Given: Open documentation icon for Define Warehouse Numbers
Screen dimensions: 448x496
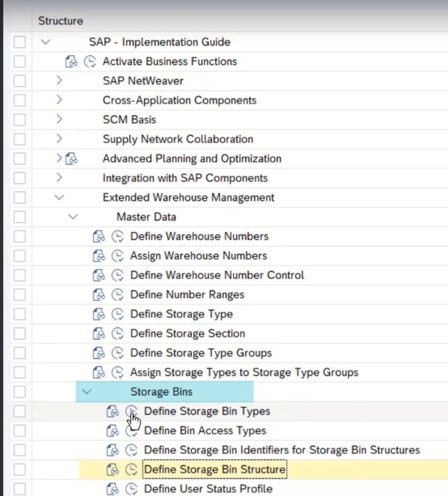Looking at the screenshot, I should [x=98, y=236].
